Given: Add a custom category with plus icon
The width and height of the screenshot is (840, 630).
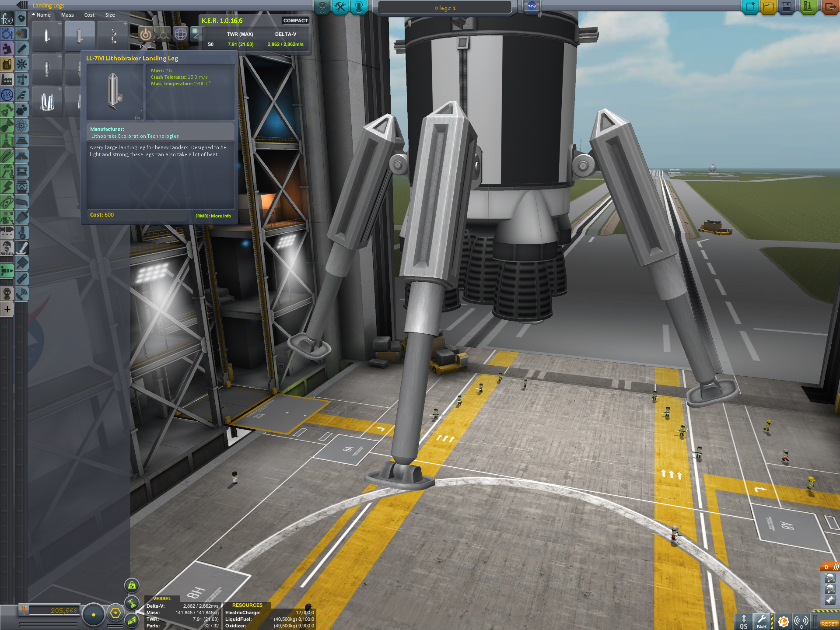Looking at the screenshot, I should (7, 309).
